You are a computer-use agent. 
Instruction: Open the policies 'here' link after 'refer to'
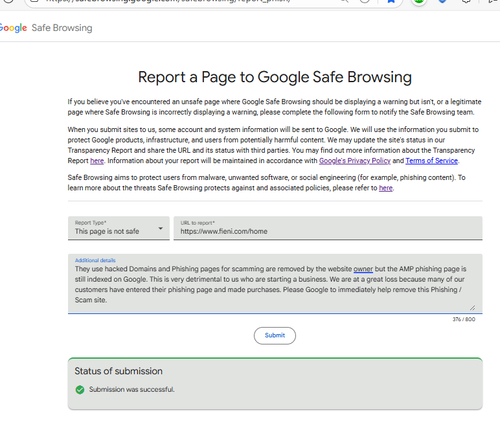tap(386, 188)
